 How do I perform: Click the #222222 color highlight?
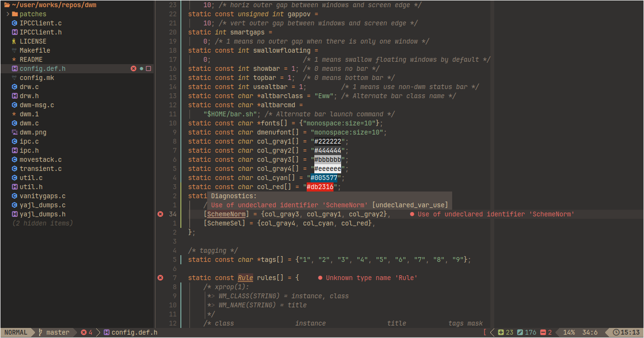pyautogui.click(x=328, y=141)
